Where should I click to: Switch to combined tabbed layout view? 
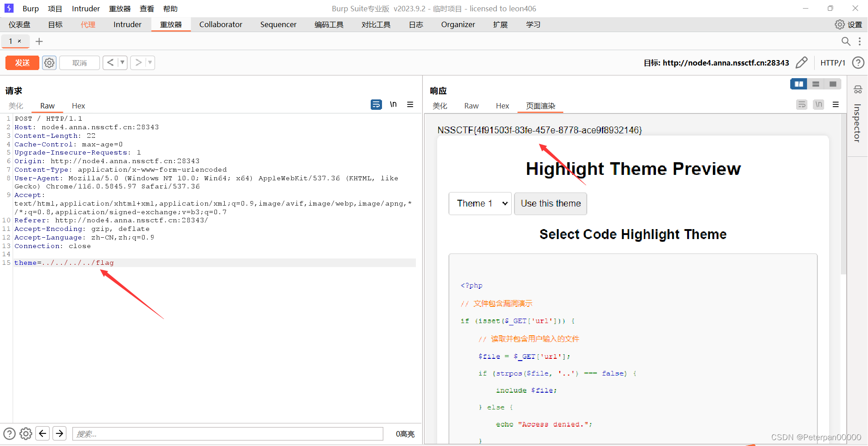coord(832,84)
